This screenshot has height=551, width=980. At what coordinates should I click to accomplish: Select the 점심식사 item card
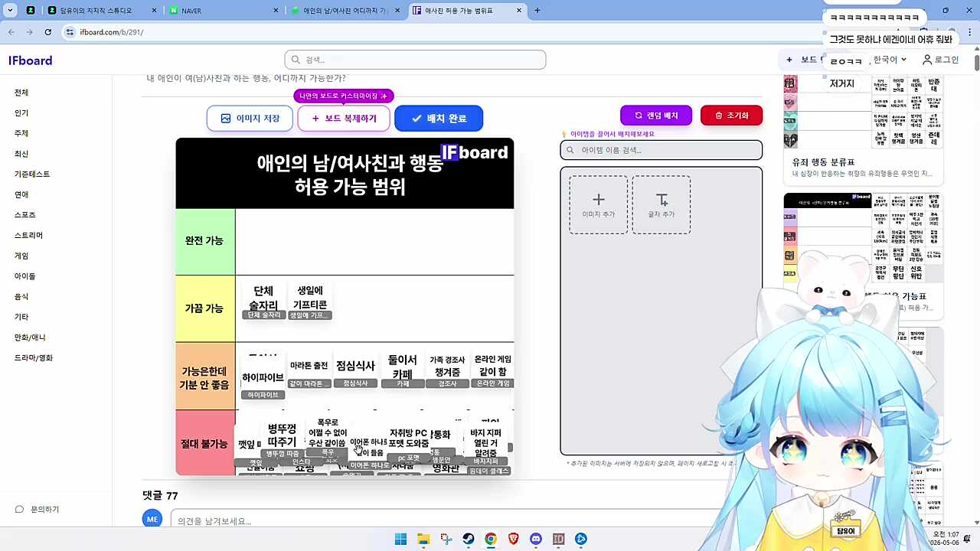tap(355, 371)
